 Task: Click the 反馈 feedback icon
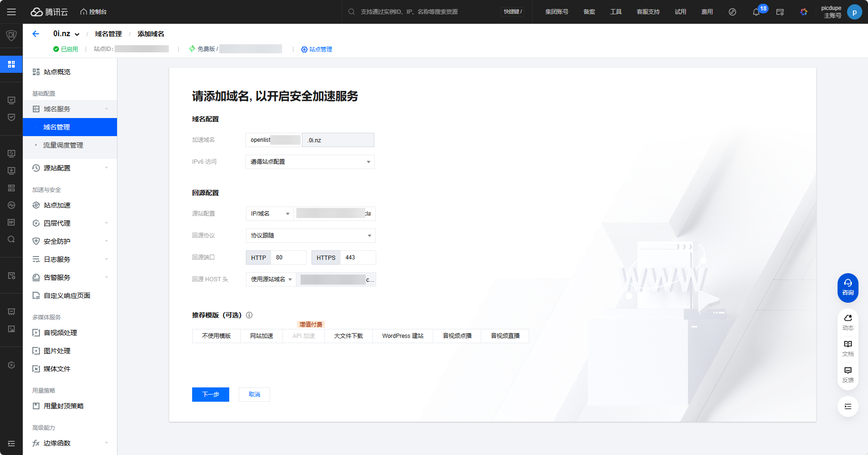coord(848,375)
